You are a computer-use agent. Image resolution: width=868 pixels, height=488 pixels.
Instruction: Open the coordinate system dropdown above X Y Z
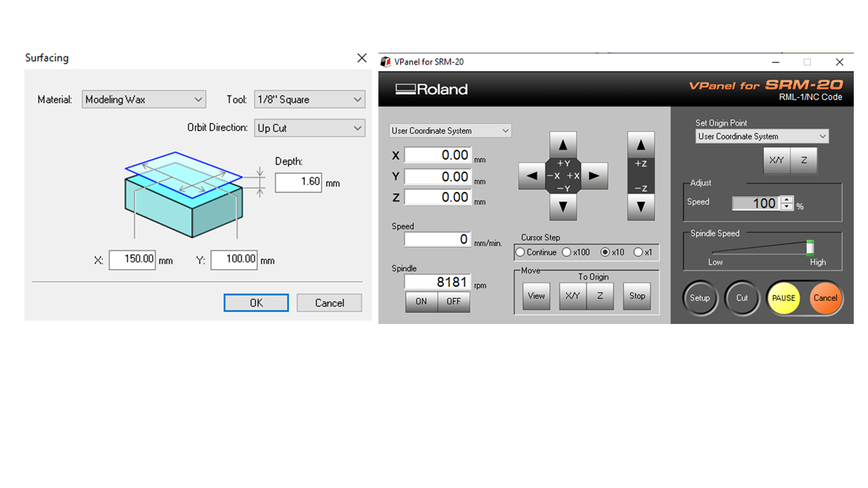coord(450,131)
